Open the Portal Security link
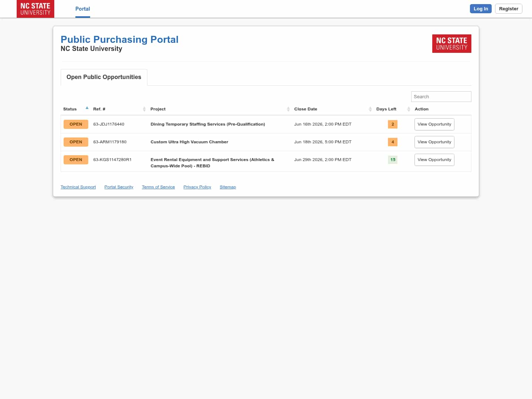This screenshot has height=399, width=532. (x=119, y=187)
